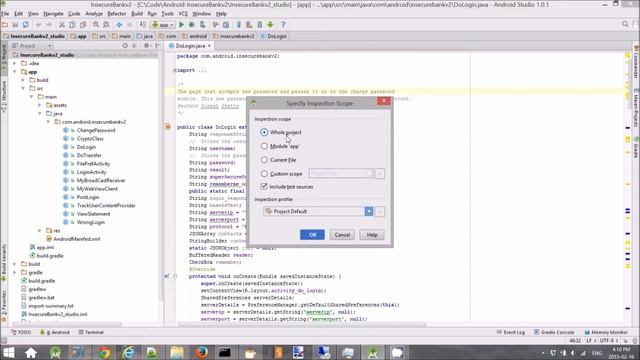Click the Copy icon in toolbar
Viewport: 640px width, 360px height.
(x=72, y=25)
